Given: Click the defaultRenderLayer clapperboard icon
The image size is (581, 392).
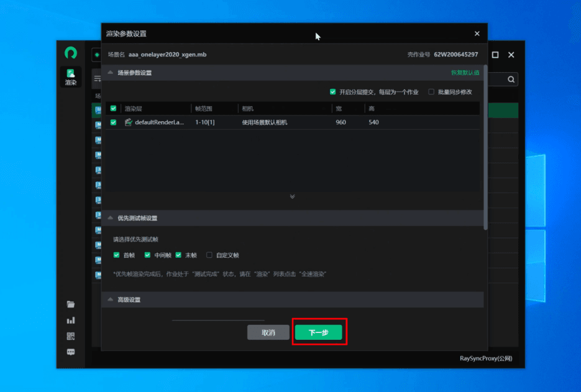Looking at the screenshot, I should (128, 122).
